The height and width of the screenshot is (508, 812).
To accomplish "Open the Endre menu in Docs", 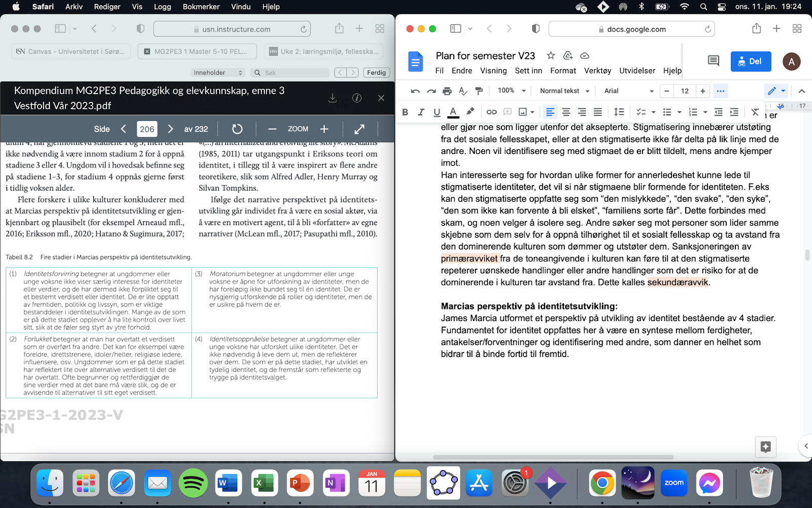I will [x=462, y=71].
